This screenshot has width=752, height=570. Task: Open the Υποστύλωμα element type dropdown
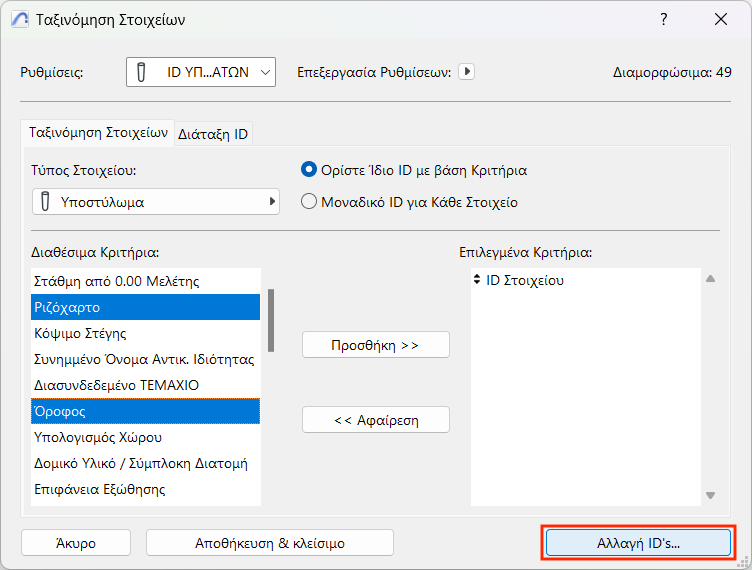pos(156,202)
